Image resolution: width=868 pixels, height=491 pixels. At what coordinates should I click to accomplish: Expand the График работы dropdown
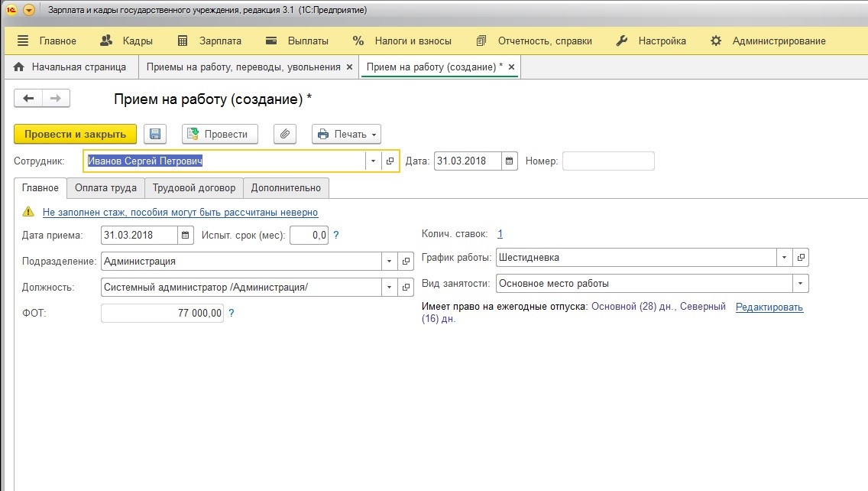point(784,257)
